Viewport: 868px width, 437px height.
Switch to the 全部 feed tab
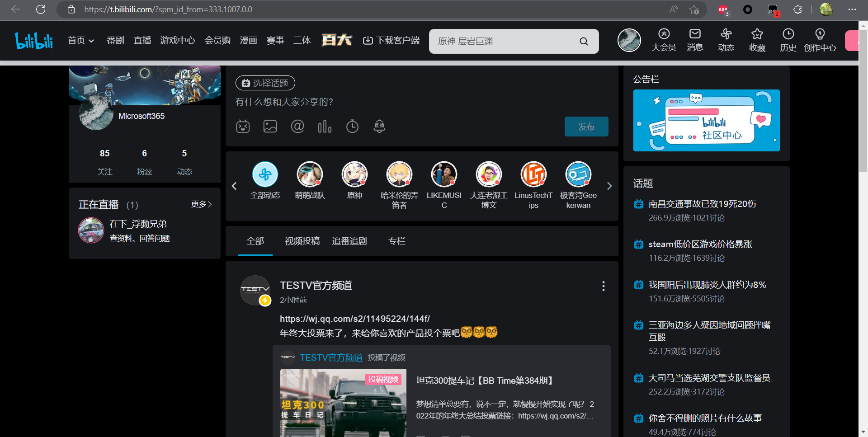(255, 241)
